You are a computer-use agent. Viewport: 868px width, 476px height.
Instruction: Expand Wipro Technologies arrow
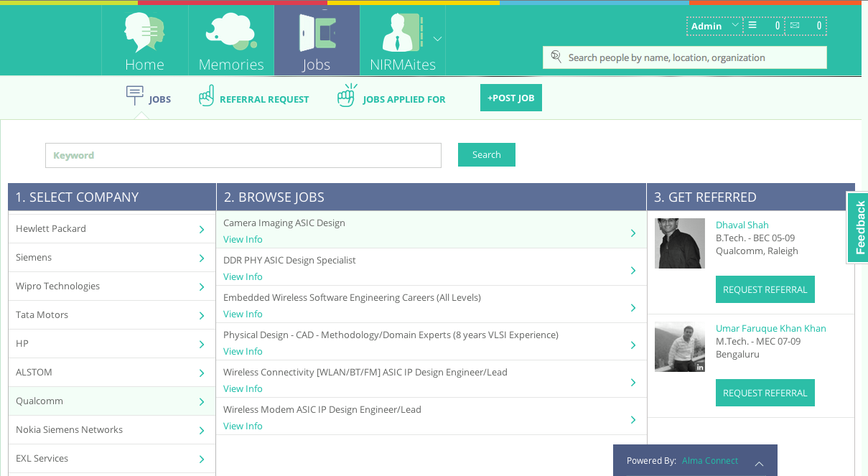(202, 287)
